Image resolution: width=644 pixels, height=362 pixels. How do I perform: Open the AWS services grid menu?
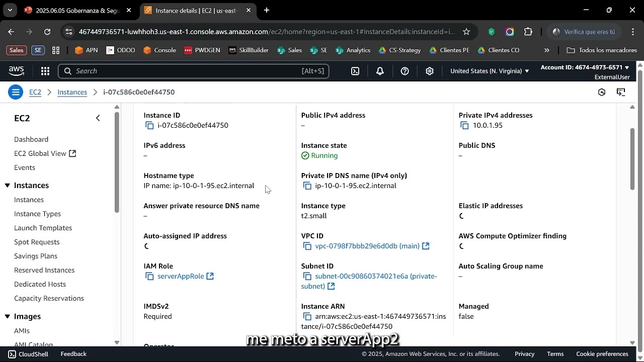[45, 71]
